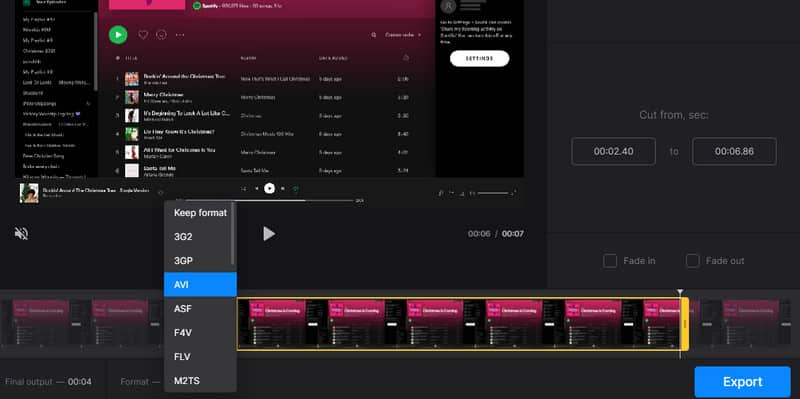Click the shuffle icon in player bar
Viewport: 800px width, 399px height.
point(243,189)
